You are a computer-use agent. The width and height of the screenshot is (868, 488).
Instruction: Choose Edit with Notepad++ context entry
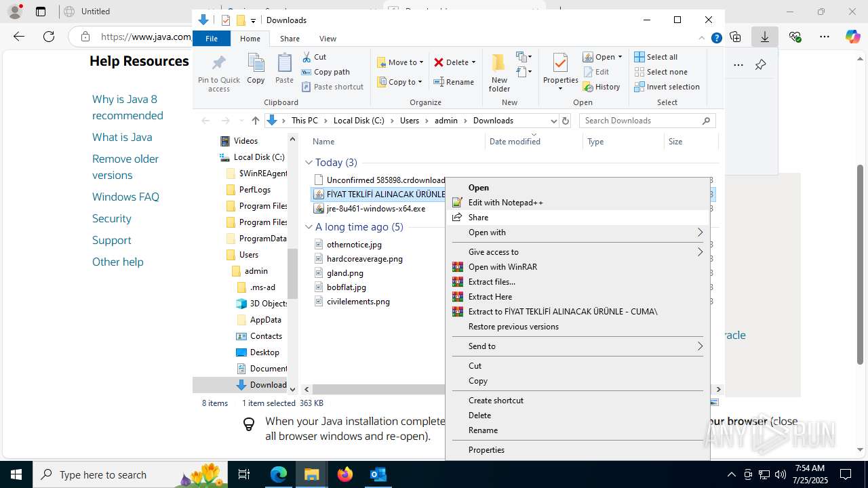pos(577,203)
